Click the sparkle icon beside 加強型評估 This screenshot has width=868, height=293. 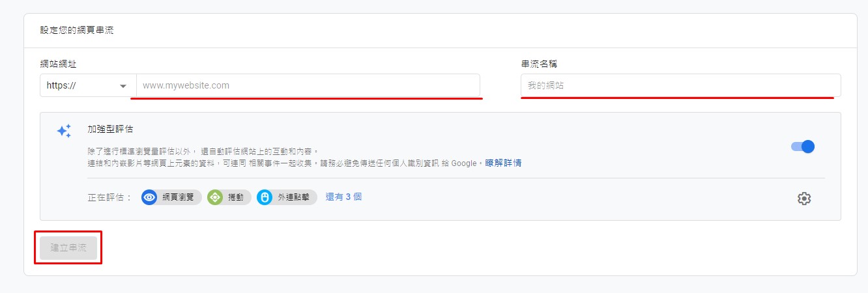point(64,131)
